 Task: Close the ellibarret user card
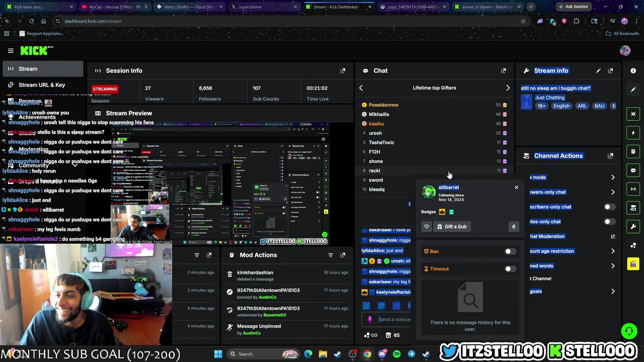click(x=516, y=188)
